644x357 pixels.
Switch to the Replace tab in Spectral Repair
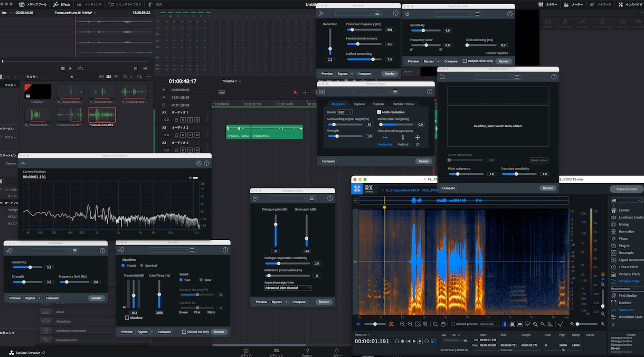click(359, 104)
